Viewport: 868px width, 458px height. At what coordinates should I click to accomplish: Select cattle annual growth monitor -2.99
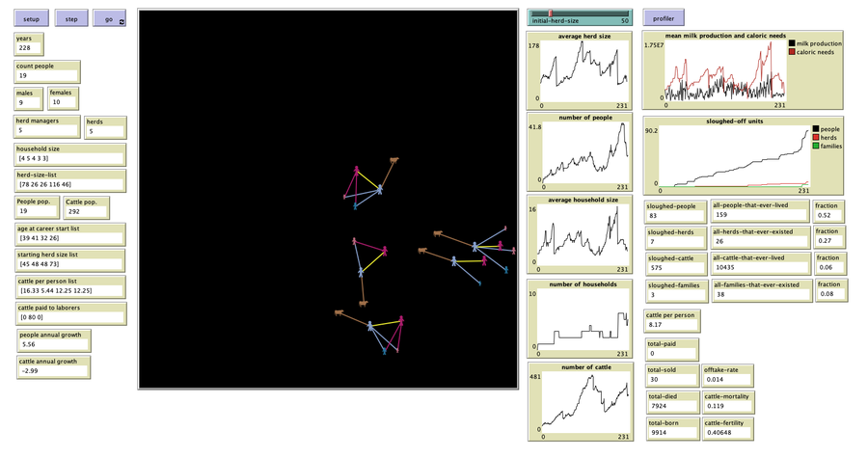(x=54, y=367)
